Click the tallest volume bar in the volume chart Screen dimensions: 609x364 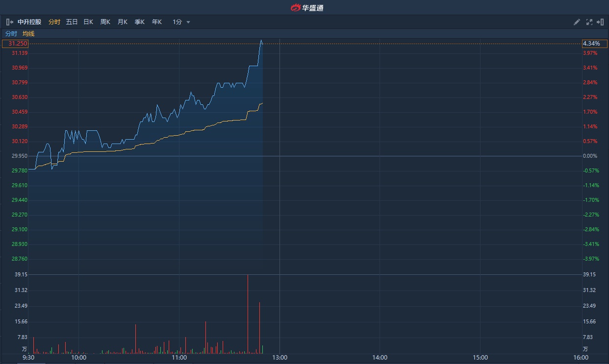(248, 314)
